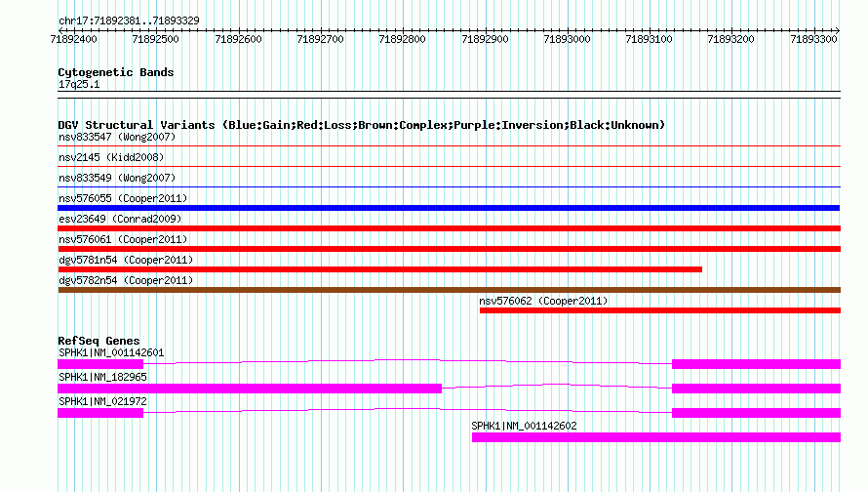This screenshot has height=492, width=868.
Task: Click ruler position 71893300
Action: pyautogui.click(x=813, y=39)
